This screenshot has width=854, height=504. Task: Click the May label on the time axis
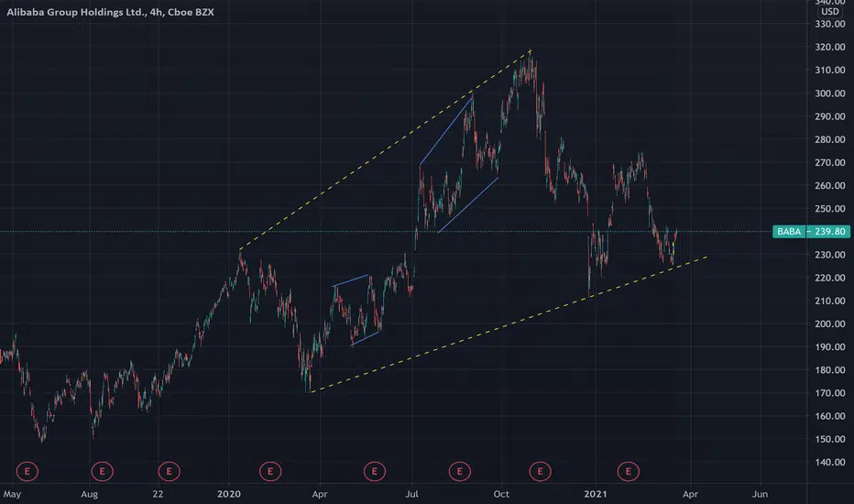click(12, 494)
